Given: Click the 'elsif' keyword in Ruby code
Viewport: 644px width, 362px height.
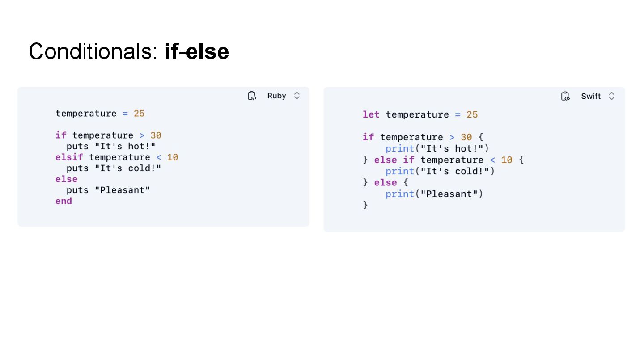Looking at the screenshot, I should (69, 157).
